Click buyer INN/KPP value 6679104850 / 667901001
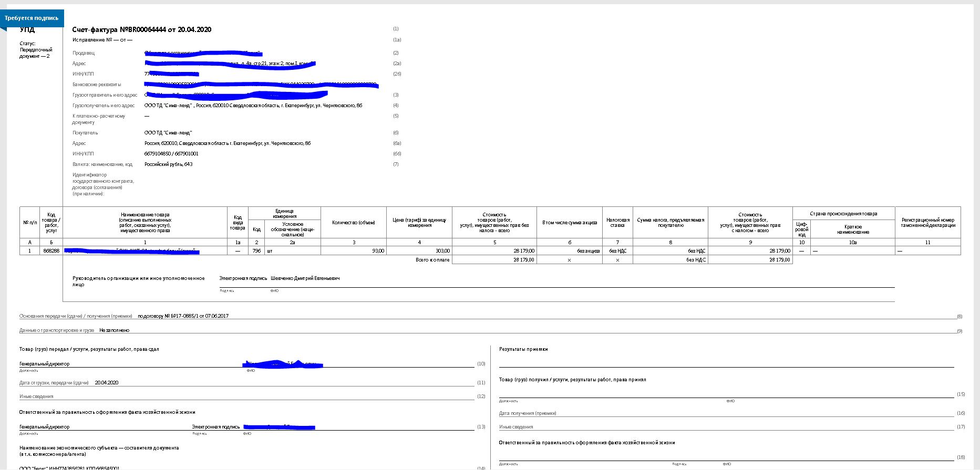Image resolution: width=980 pixels, height=470 pixels. (x=171, y=154)
